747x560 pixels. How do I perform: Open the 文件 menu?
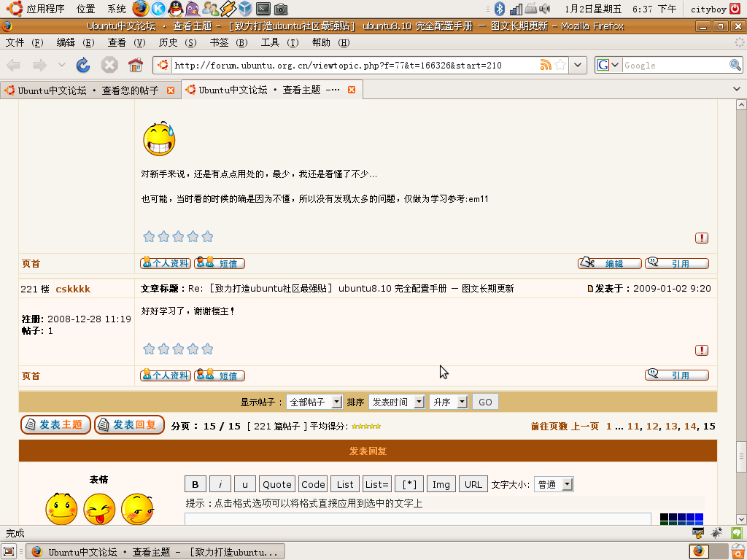pyautogui.click(x=24, y=42)
